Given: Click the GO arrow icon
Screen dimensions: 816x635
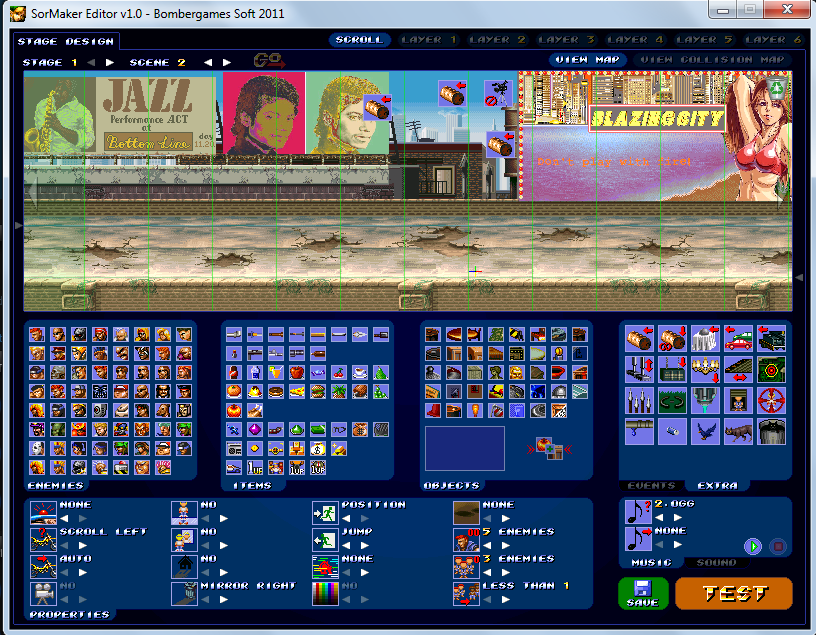Looking at the screenshot, I should point(270,61).
